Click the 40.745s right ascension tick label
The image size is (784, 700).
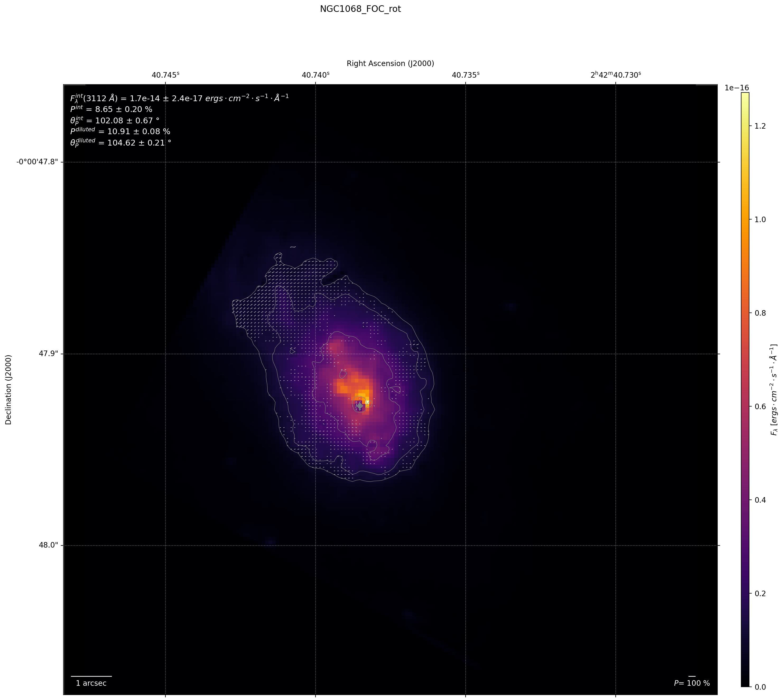point(165,75)
